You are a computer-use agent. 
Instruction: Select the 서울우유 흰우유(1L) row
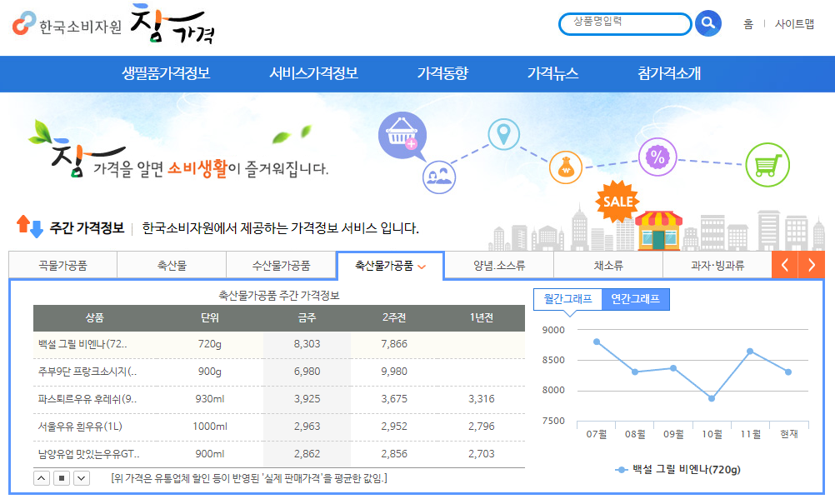[279, 427]
